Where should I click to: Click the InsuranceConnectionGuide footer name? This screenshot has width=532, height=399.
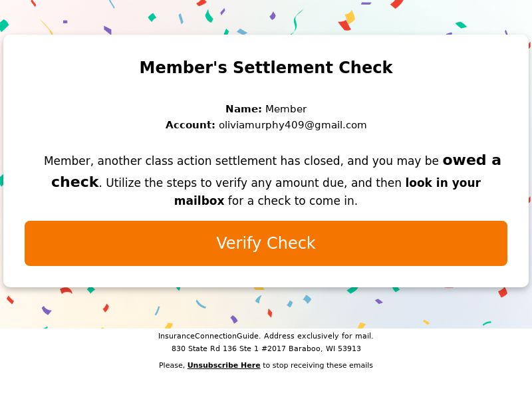pyautogui.click(x=209, y=336)
